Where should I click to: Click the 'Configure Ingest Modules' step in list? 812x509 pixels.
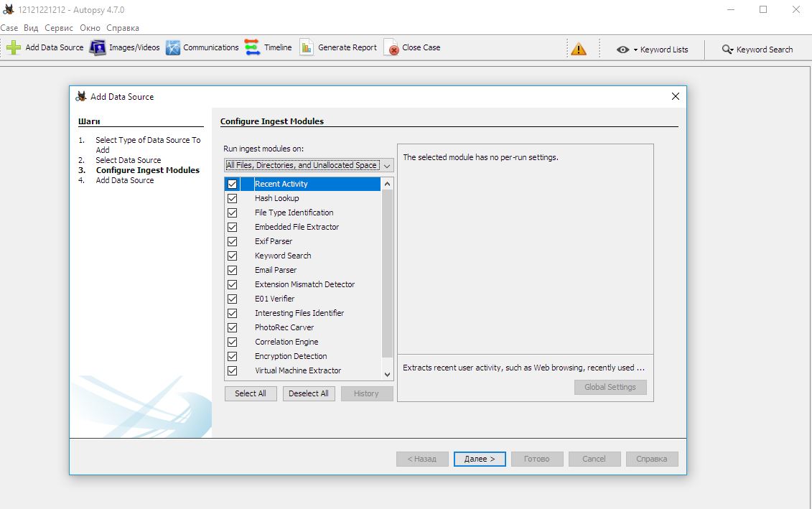click(x=148, y=170)
